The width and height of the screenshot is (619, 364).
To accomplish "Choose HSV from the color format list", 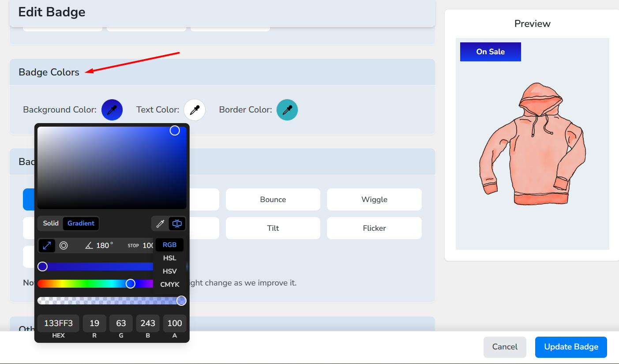I will point(169,271).
